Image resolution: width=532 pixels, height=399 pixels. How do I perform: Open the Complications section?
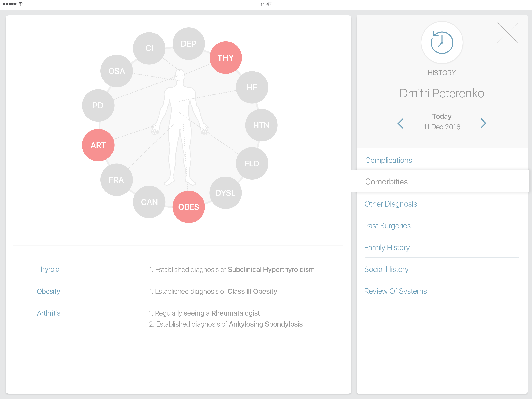coord(388,160)
